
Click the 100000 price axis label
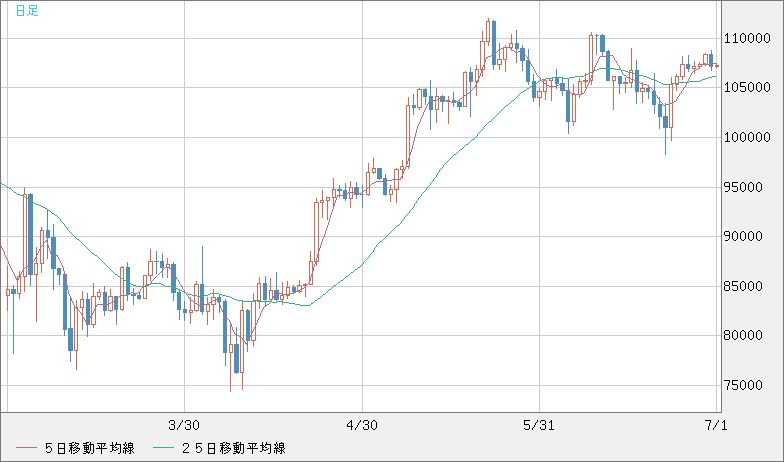747,138
